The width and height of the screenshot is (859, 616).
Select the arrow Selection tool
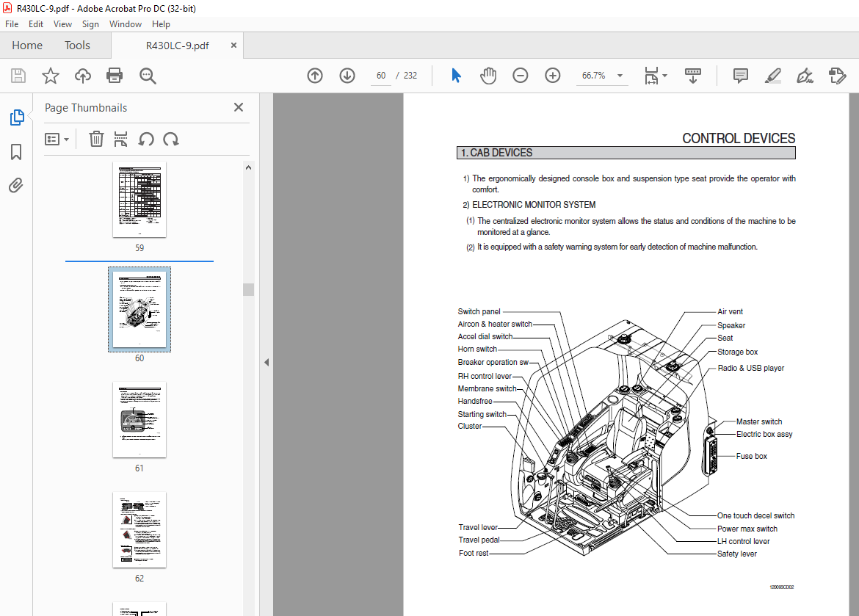click(x=456, y=76)
